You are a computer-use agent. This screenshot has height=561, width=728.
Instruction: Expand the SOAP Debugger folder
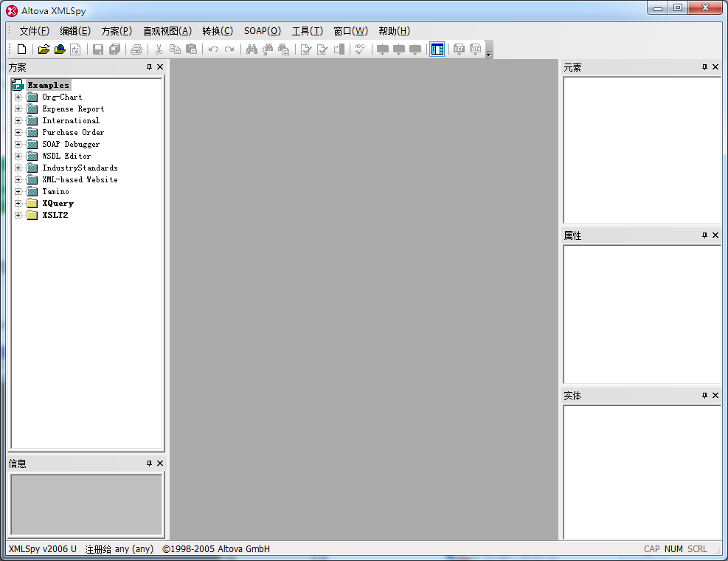pyautogui.click(x=18, y=144)
